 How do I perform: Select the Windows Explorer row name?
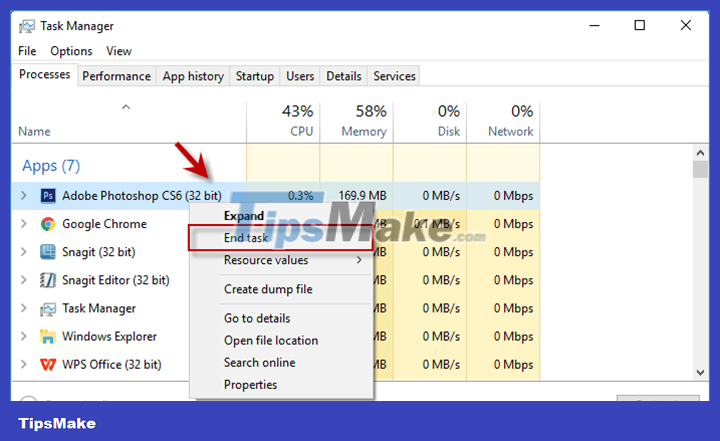(x=110, y=336)
